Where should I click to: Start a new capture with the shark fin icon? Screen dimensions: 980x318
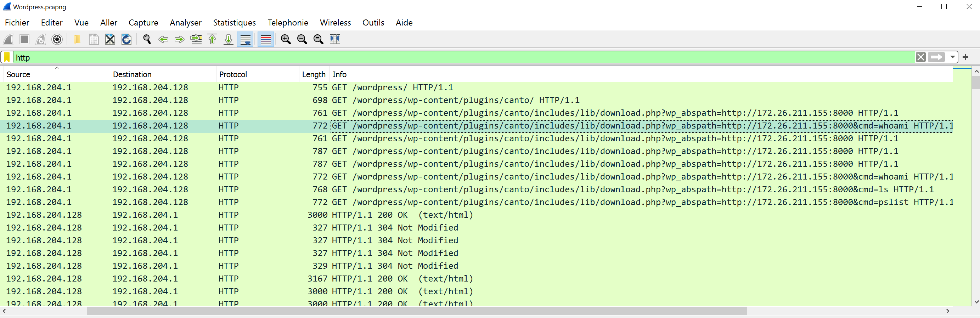click(9, 39)
